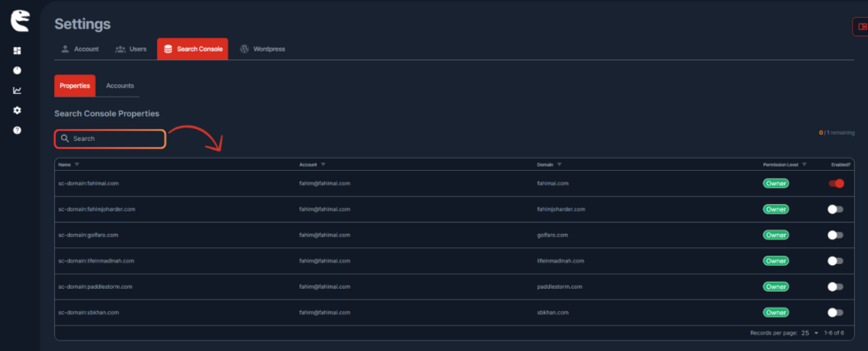868x351 pixels.
Task: Click the Owner badge for fahimjoharder.com
Action: tap(776, 209)
